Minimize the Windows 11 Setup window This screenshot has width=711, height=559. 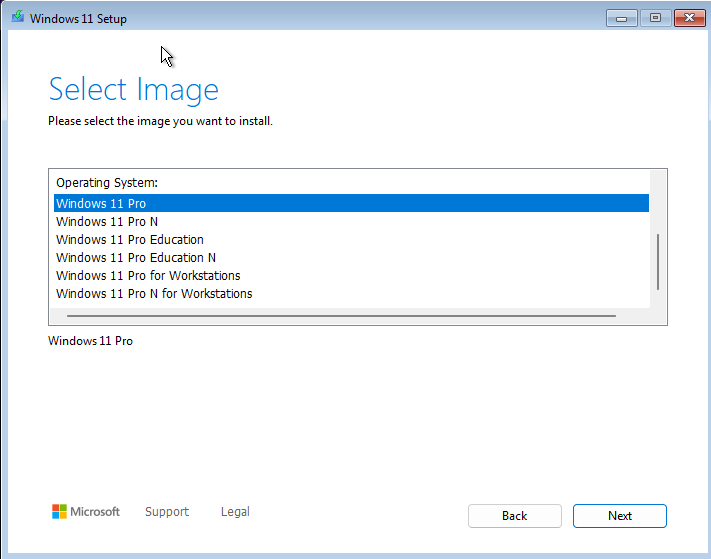[621, 18]
